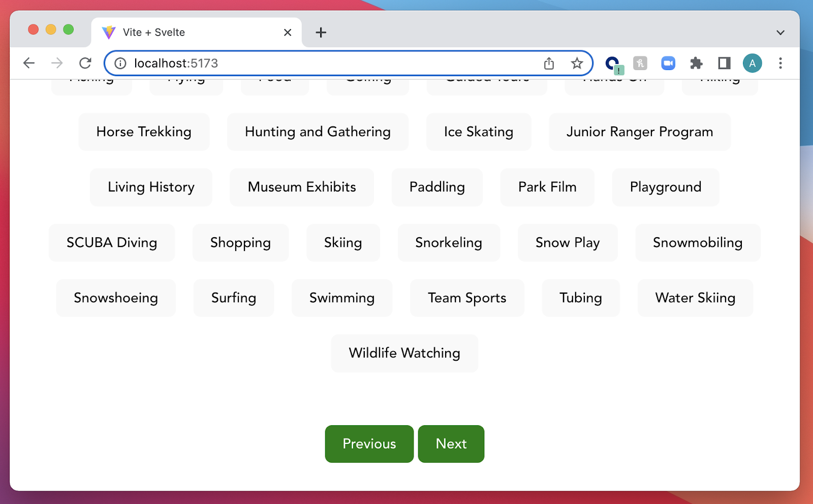This screenshot has width=813, height=504.
Task: Toggle the Wildlife Watching activity
Action: tap(404, 353)
